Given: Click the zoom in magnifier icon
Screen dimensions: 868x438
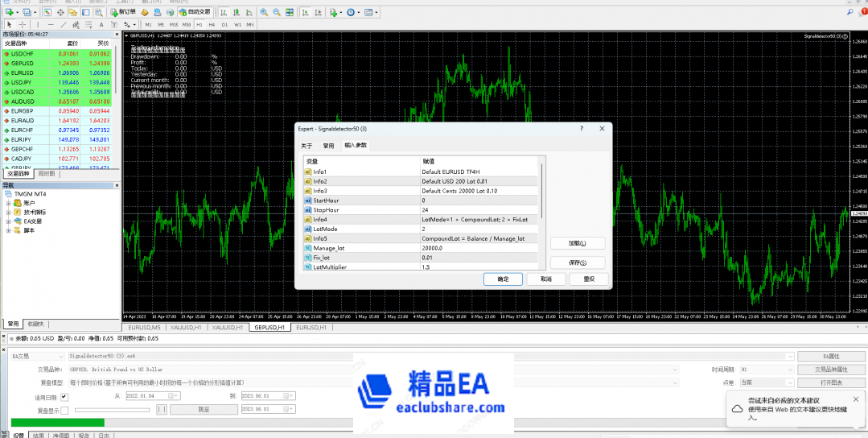Looking at the screenshot, I should 265,12.
